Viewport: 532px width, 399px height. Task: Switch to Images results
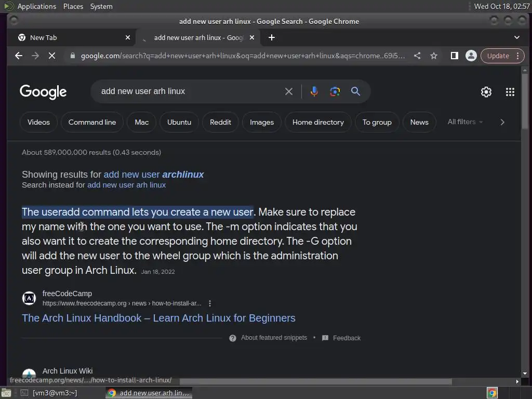coord(262,122)
